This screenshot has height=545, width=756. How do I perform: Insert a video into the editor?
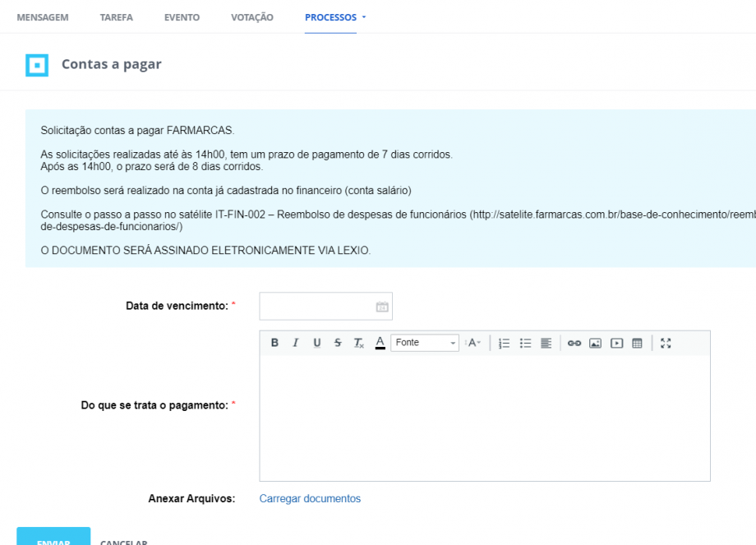(x=616, y=343)
